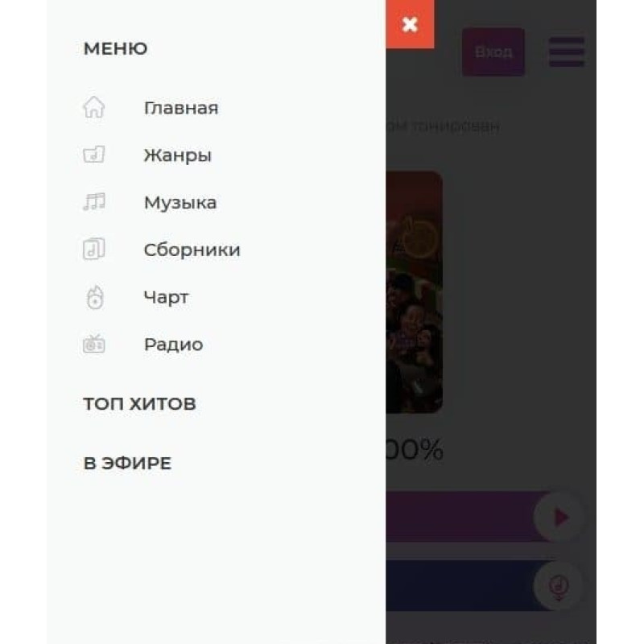Open the Музыка section
Screen dimensions: 644x644
[180, 202]
